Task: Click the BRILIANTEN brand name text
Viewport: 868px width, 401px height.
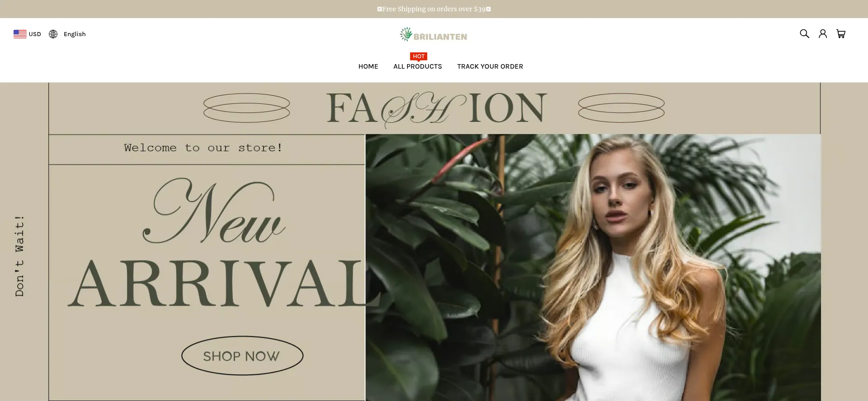Action: coord(440,37)
